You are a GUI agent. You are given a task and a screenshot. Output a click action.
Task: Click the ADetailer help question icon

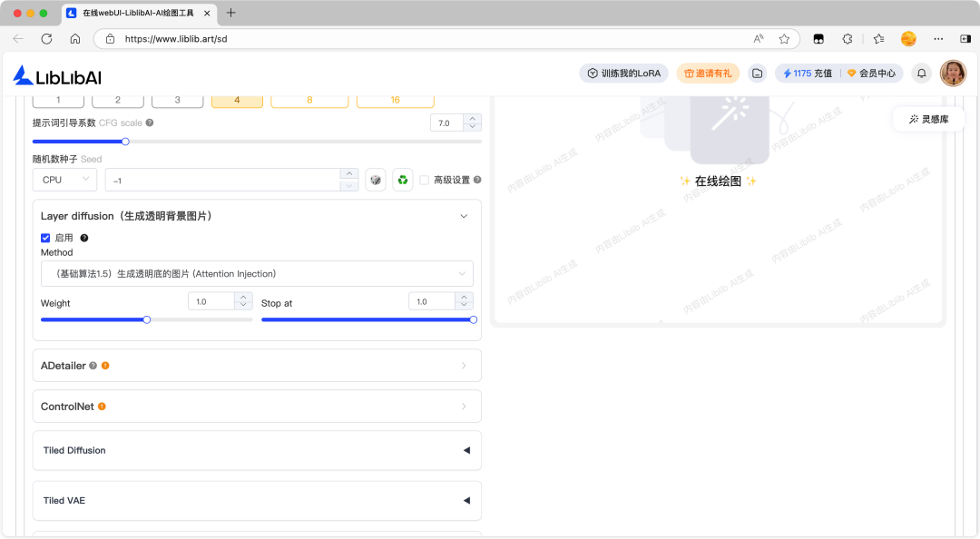93,366
